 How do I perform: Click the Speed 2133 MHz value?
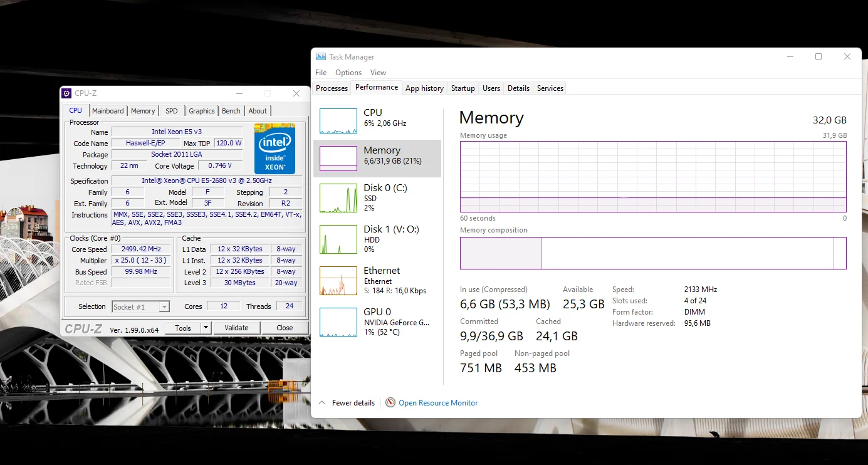tap(701, 290)
